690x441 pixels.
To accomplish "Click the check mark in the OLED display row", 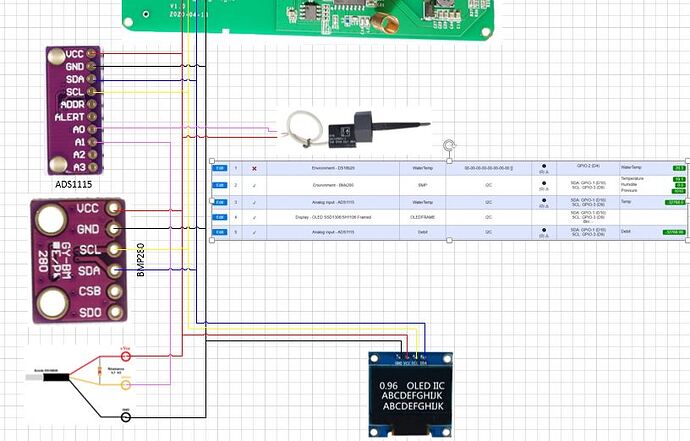I will [254, 217].
